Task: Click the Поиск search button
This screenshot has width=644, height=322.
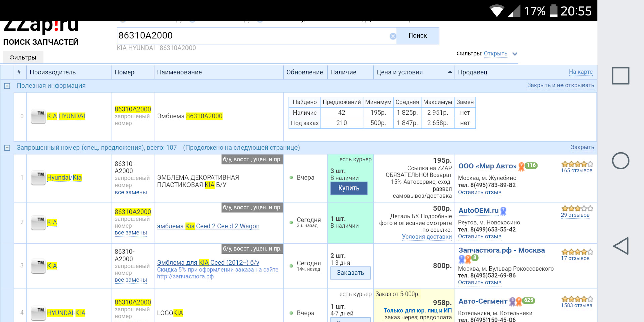Action: 418,36
